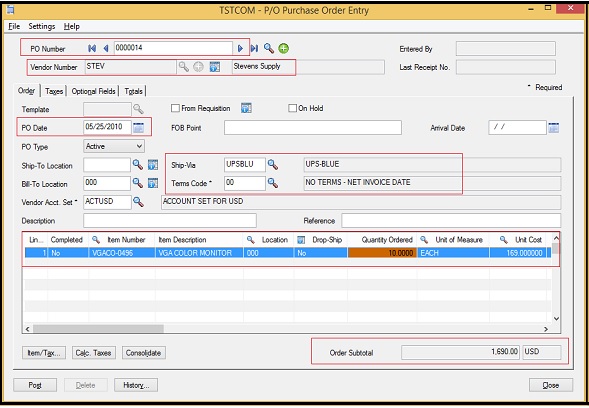The image size is (589, 408).
Task: Click the Calc. Taxes button
Action: tap(94, 353)
